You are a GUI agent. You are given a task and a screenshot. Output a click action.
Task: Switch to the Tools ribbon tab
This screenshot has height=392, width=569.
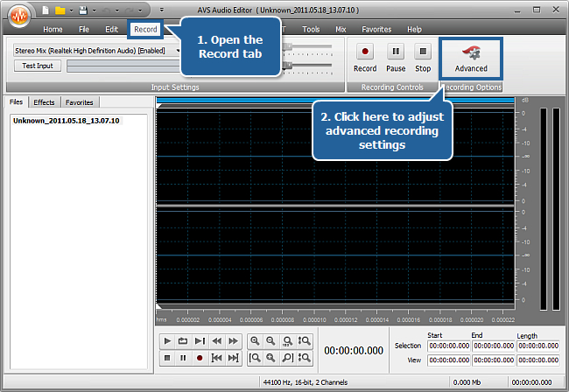[x=311, y=30]
